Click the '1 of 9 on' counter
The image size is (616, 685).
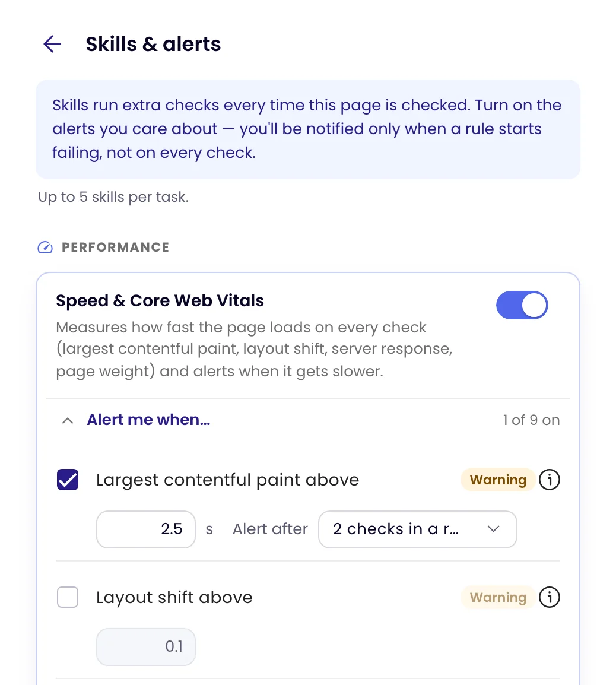tap(531, 420)
